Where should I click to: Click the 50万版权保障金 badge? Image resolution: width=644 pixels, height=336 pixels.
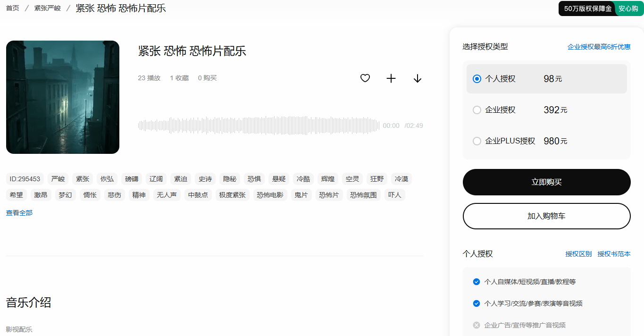(587, 8)
